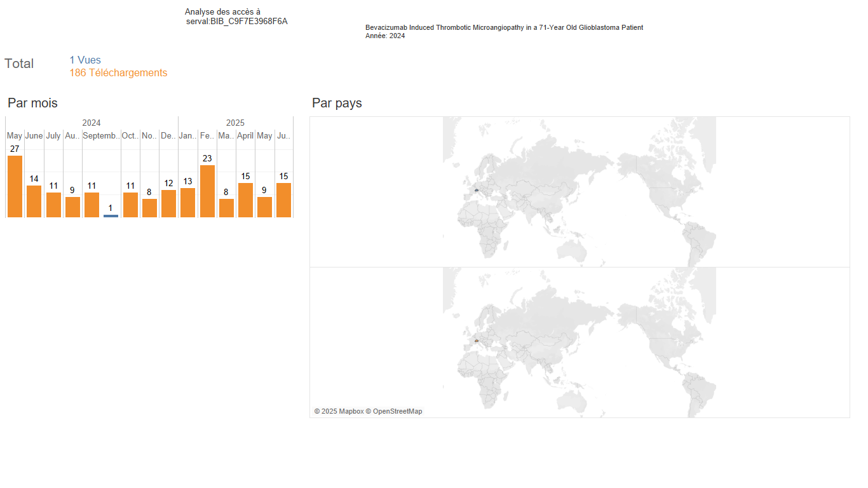Click the serval:BIB_C9F7E3968F6A identifier text

[237, 21]
